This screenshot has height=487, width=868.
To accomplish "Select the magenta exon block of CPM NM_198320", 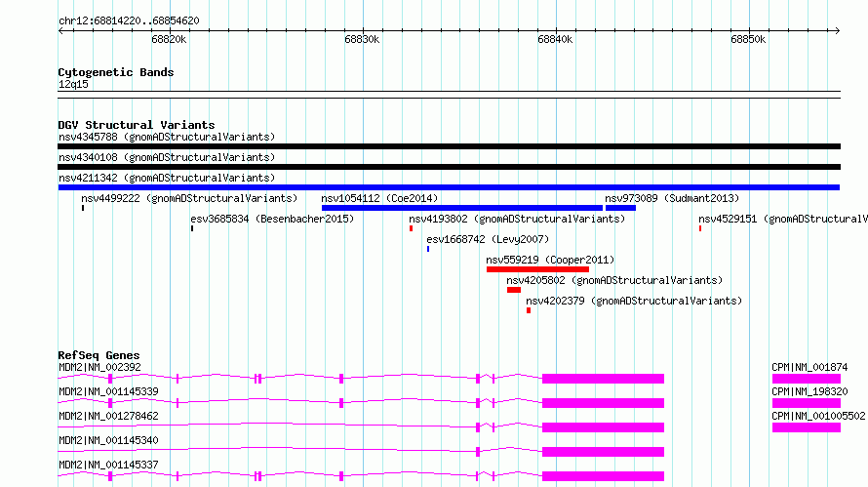I will pyautogui.click(x=807, y=403).
